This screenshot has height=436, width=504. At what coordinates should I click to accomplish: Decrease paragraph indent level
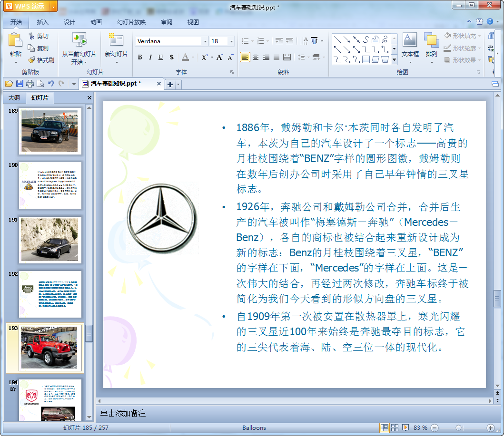tap(279, 41)
